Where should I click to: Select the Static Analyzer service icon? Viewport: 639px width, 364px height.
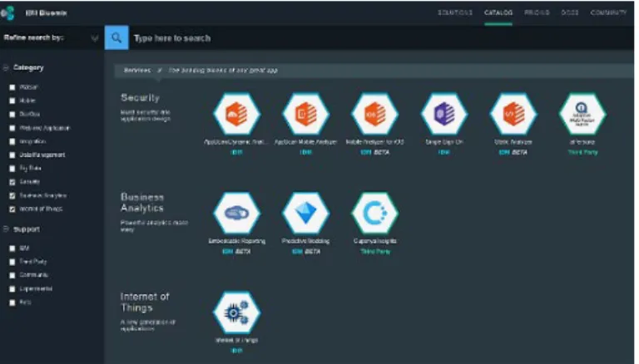pos(513,114)
